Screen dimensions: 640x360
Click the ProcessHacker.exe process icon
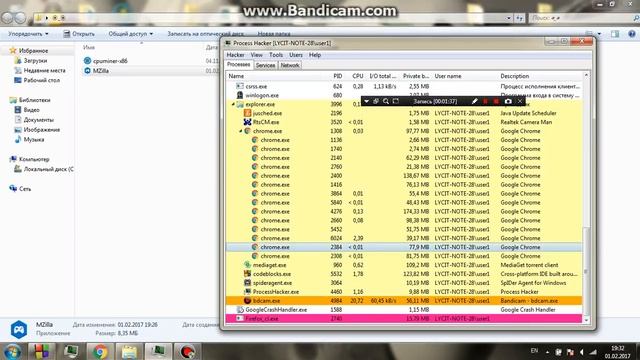247,292
